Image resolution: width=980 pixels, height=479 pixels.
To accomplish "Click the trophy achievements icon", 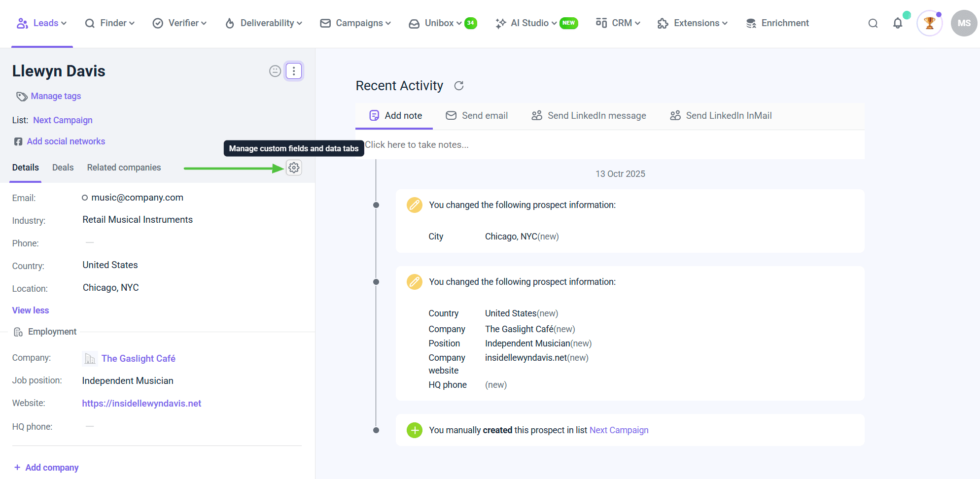I will (929, 23).
